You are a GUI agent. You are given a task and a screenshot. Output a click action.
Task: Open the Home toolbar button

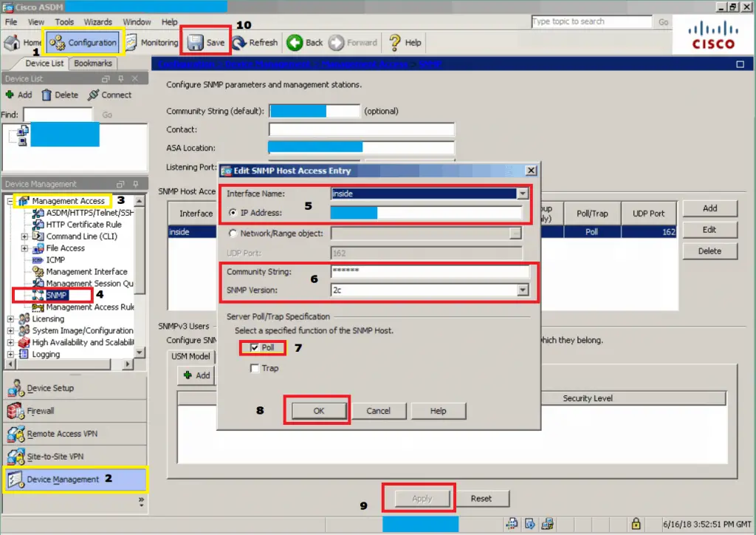click(23, 42)
